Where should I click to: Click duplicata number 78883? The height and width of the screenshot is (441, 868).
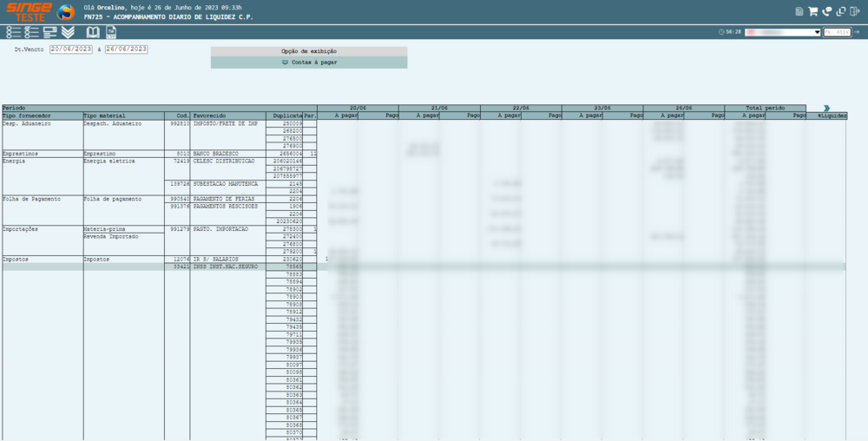[285, 274]
